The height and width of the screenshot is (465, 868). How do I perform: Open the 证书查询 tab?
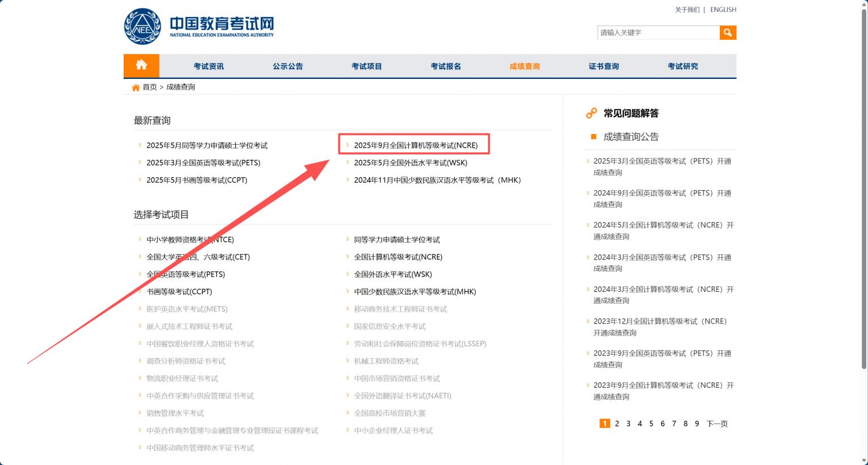click(x=603, y=66)
